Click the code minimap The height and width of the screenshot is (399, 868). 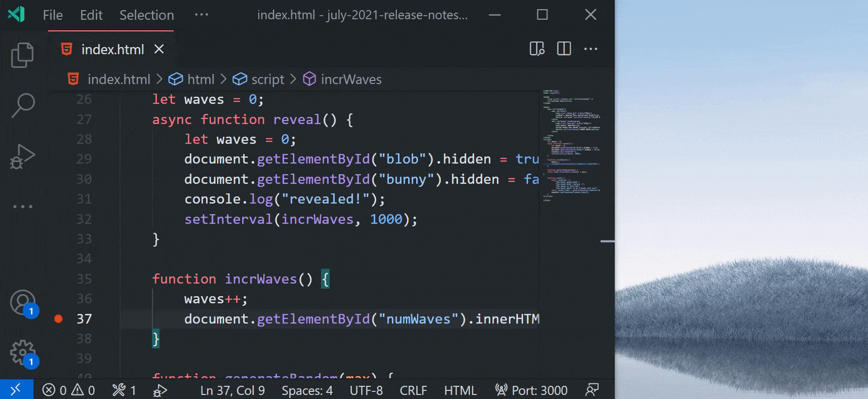coord(571,146)
